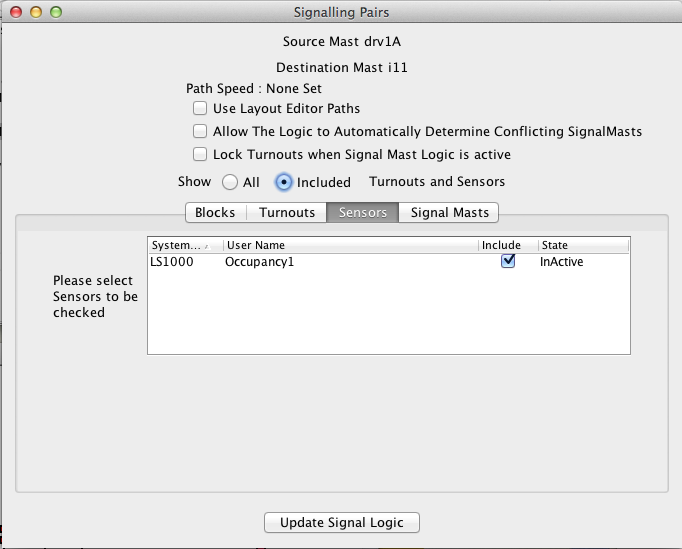Open the Turnouts tab
This screenshot has height=549, width=682.
[x=287, y=212]
